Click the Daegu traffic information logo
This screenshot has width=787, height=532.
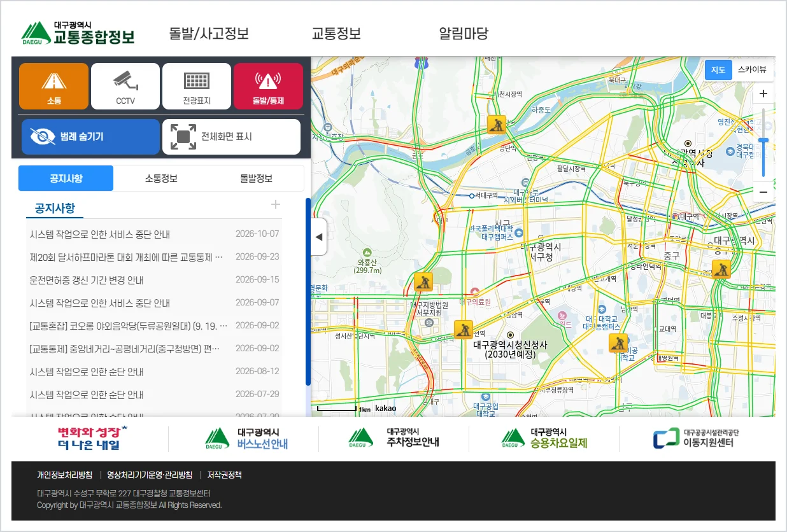[x=78, y=33]
